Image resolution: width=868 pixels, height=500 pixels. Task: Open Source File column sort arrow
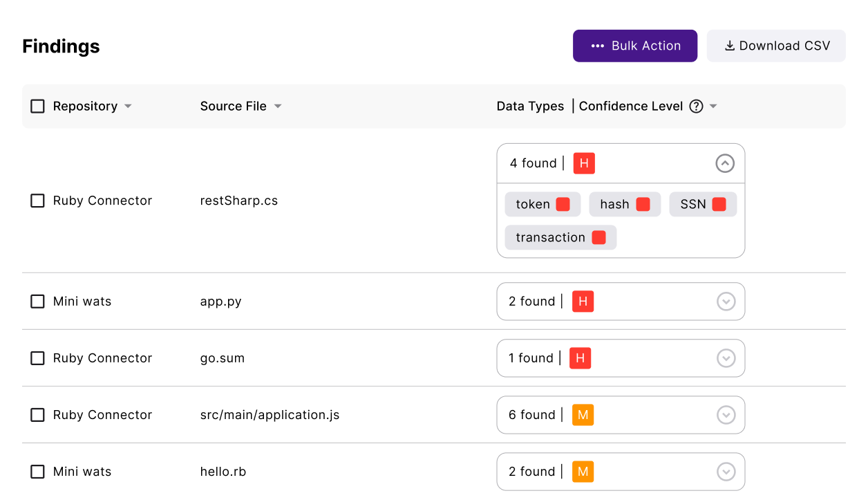[x=278, y=107]
